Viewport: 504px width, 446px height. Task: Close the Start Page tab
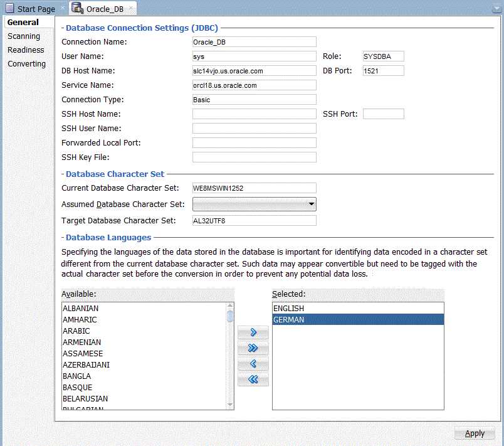tap(63, 8)
